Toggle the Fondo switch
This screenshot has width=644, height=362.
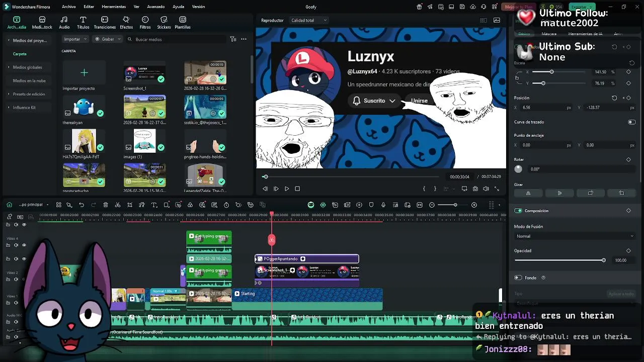pos(518,278)
